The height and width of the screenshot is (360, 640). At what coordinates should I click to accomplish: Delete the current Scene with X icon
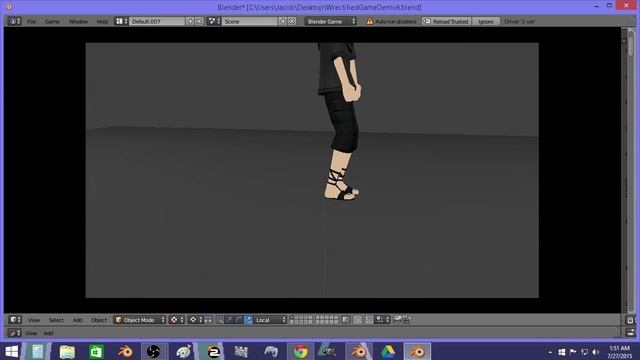(x=292, y=21)
